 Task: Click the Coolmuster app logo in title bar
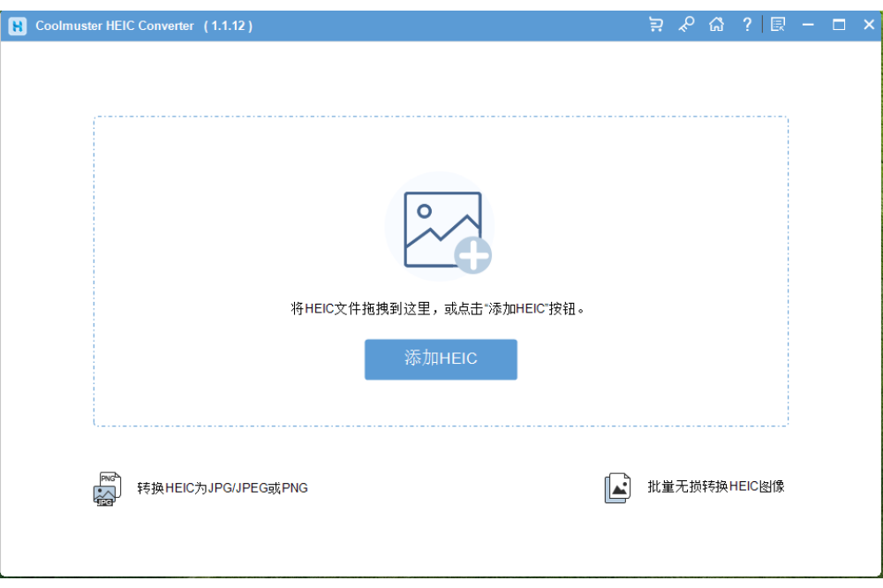click(x=17, y=26)
